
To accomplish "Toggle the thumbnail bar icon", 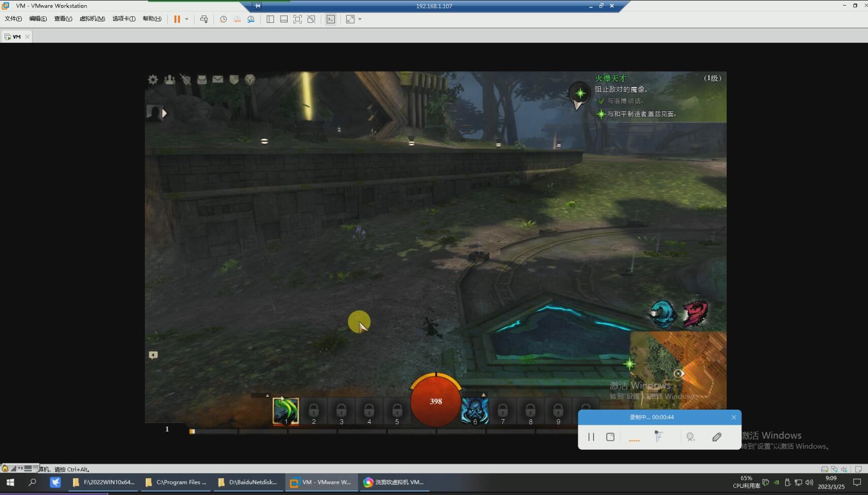I will 284,19.
